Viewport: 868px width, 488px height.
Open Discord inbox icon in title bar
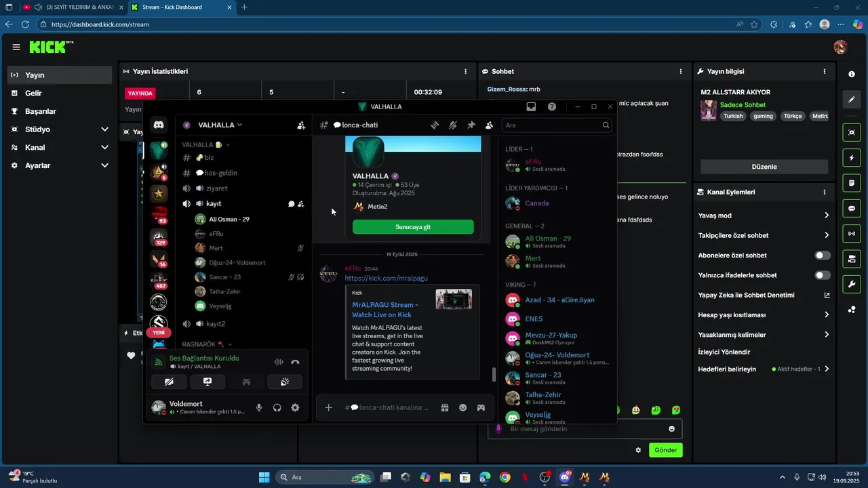(x=531, y=106)
